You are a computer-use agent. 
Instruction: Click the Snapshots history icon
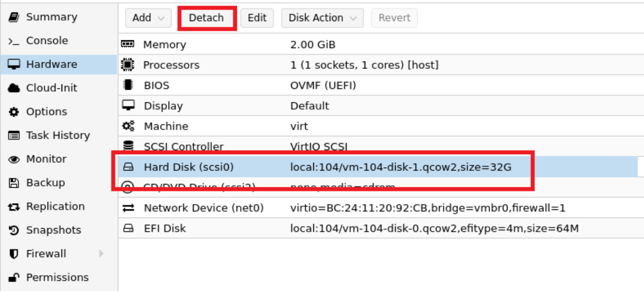coord(14,230)
